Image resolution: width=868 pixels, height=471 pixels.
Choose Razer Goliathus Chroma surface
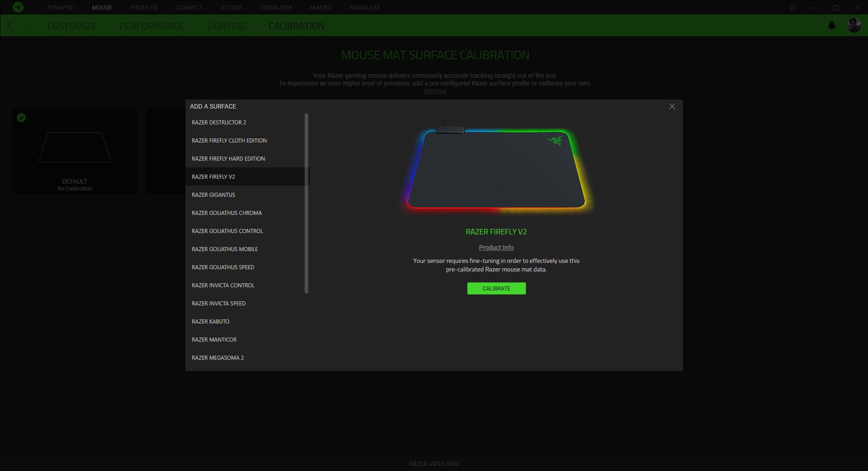click(245, 213)
